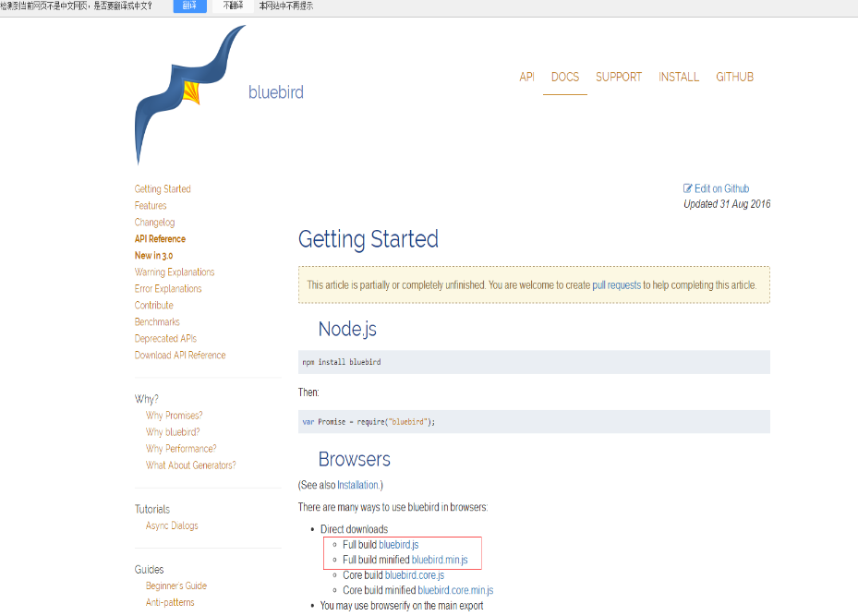Viewport: 858px width, 616px height.
Task: Click the Installation link under Browsers
Action: point(357,485)
